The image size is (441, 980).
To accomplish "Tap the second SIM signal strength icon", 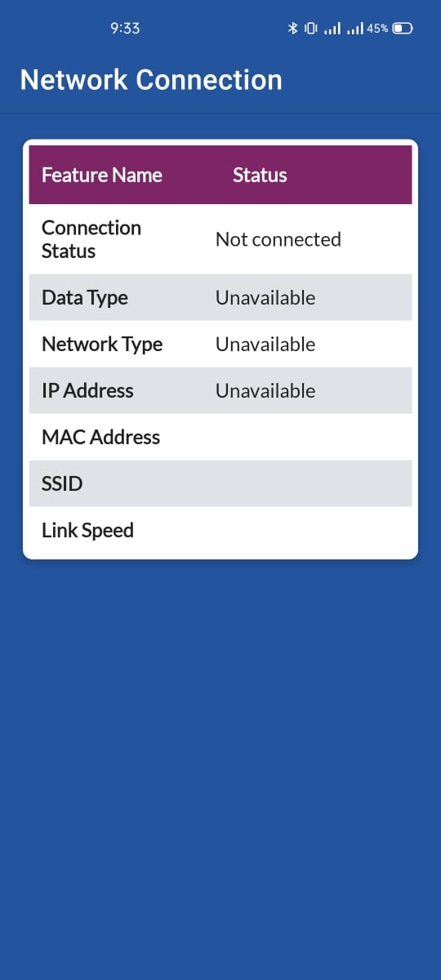I will pyautogui.click(x=354, y=29).
